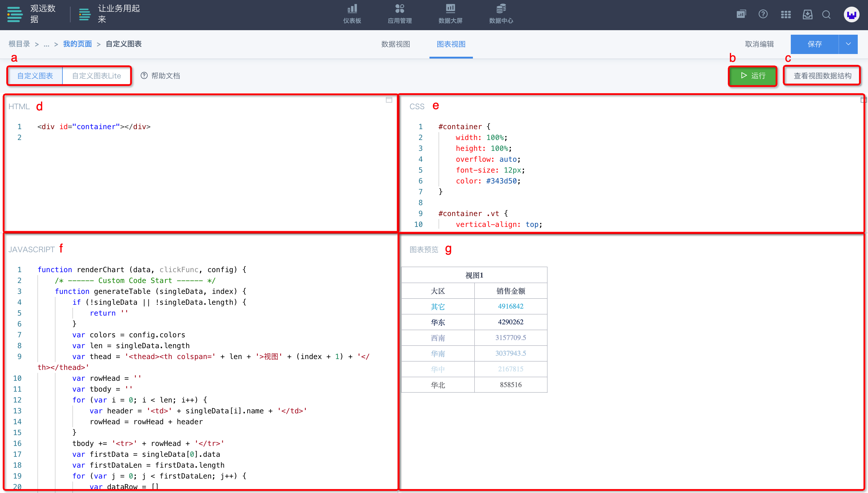Open 帮助文档 help document link

click(160, 75)
